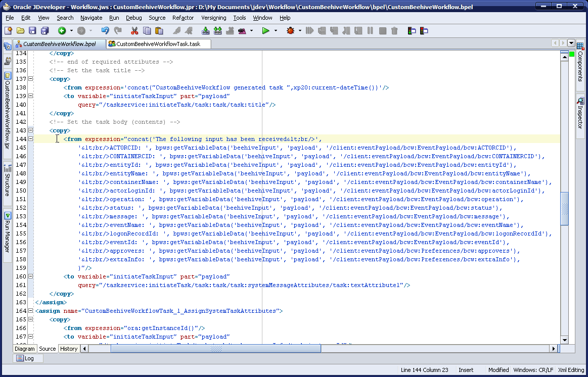Cut the selected text
Image resolution: width=588 pixels, height=377 pixels.
[x=134, y=30]
